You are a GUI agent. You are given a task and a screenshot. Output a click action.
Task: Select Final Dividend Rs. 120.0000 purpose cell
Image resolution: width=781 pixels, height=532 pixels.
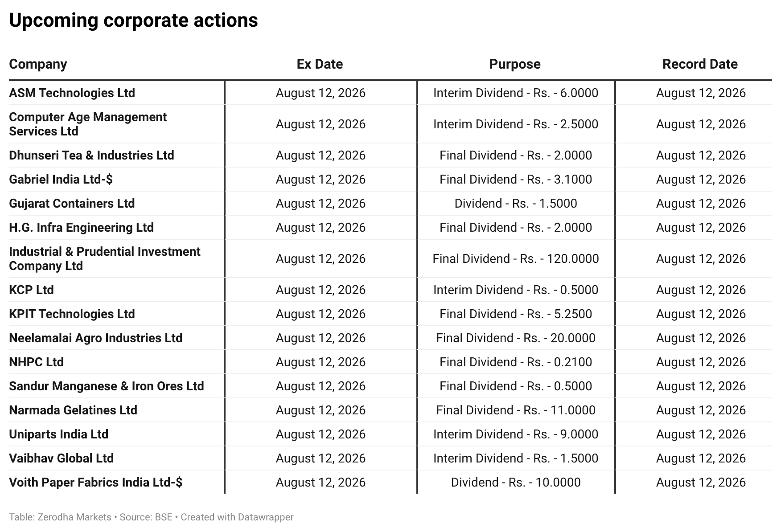tap(516, 258)
